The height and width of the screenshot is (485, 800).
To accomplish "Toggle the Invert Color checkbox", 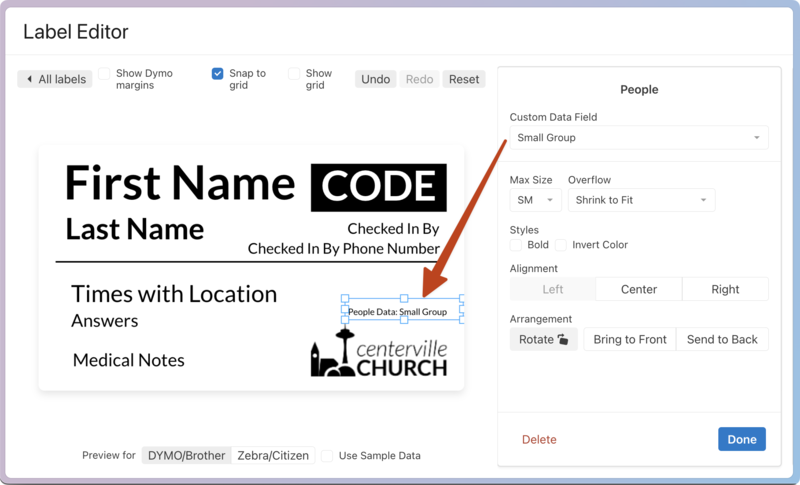I will point(561,245).
